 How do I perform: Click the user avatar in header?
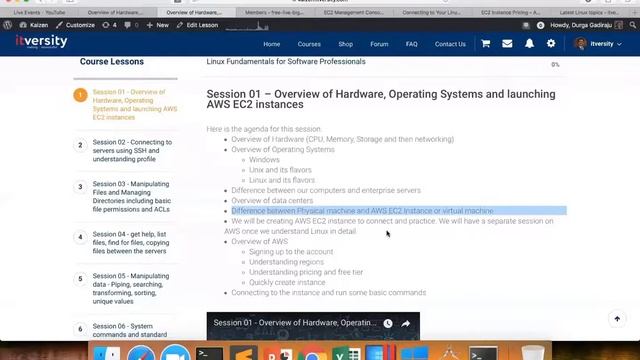pyautogui.click(x=580, y=44)
